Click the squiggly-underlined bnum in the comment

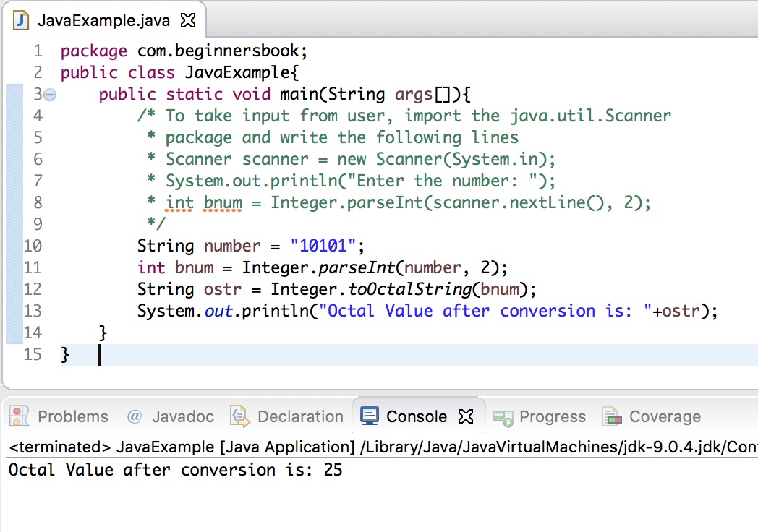222,202
